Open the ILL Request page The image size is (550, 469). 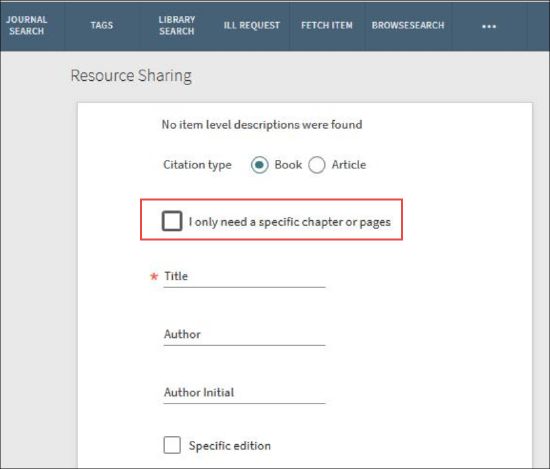252,25
